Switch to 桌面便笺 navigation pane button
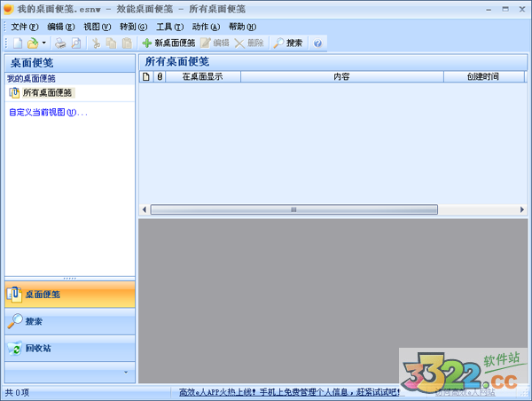532x401 pixels. tap(69, 295)
